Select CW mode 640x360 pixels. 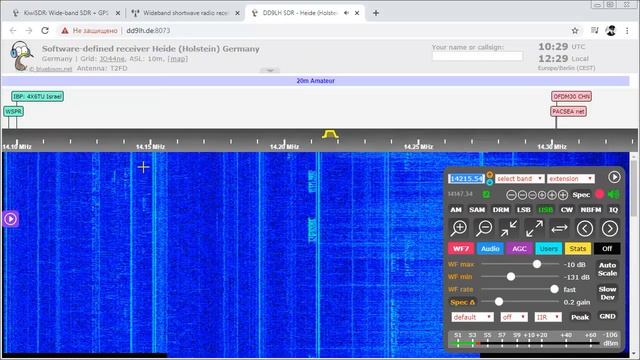coord(567,210)
